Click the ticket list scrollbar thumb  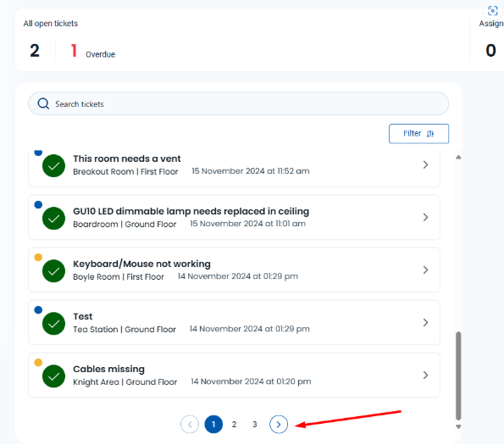[x=458, y=375]
